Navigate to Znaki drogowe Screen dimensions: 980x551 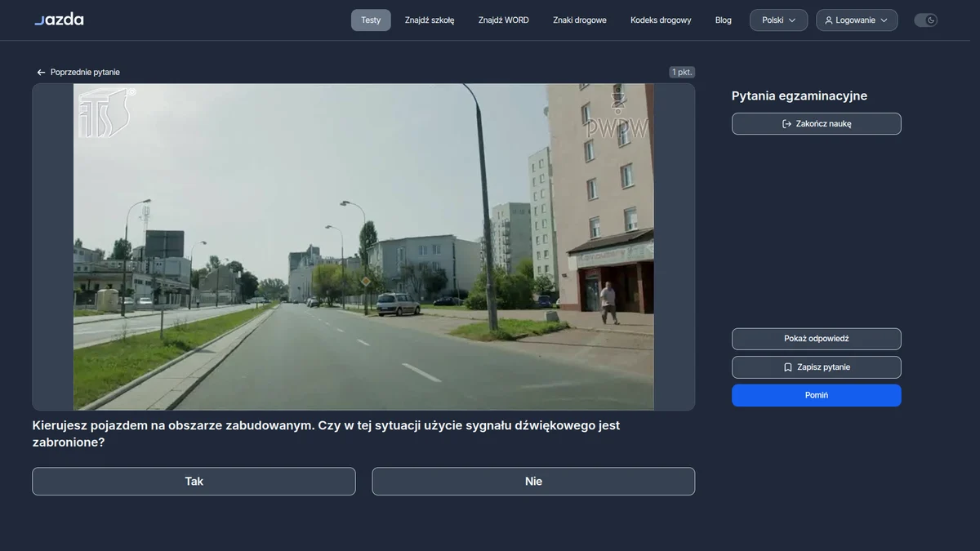coord(580,20)
